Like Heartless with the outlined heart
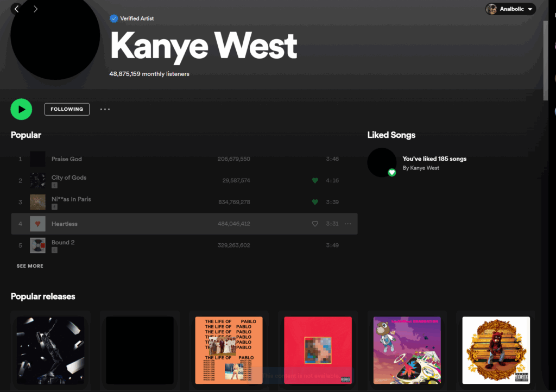556x392 pixels. point(315,224)
